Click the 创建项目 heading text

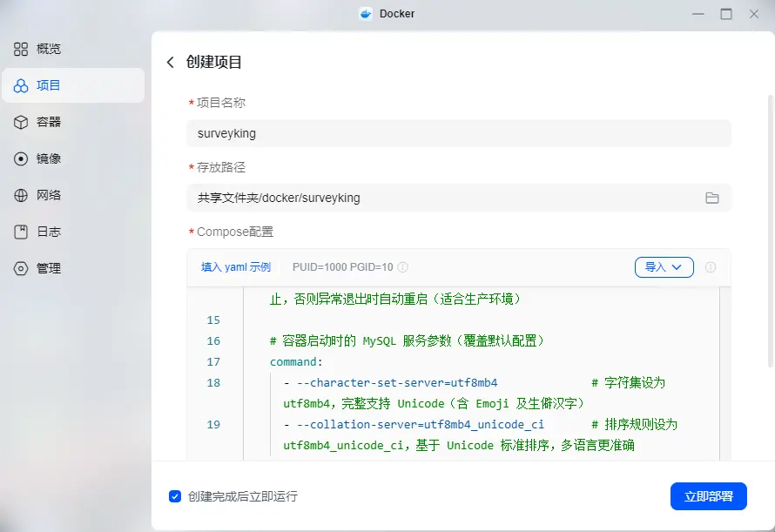(213, 63)
